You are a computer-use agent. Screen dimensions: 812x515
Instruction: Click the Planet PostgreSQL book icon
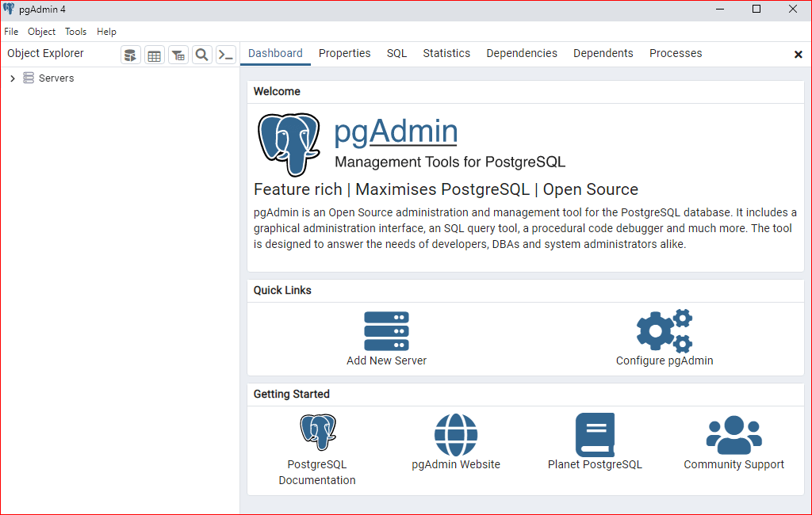point(595,435)
